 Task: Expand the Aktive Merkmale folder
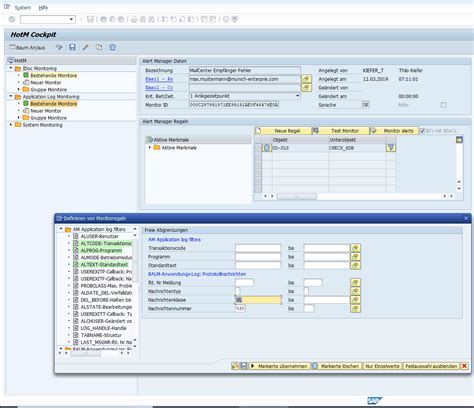tap(150, 147)
